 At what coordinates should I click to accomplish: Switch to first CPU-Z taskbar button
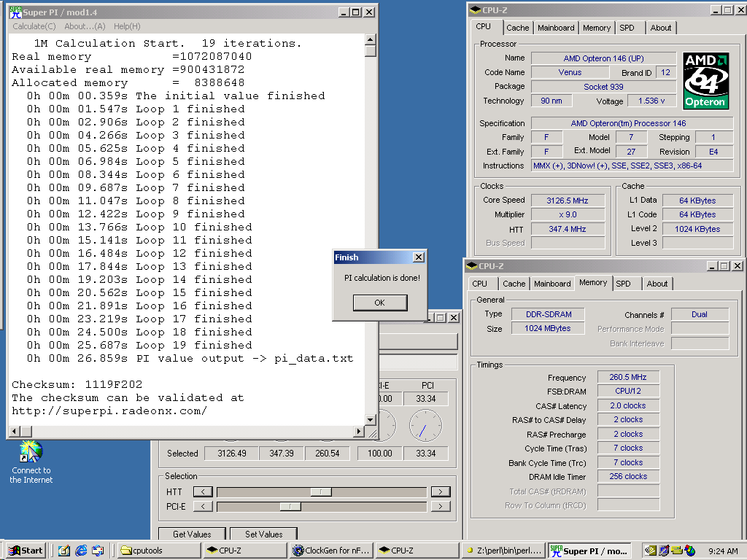pos(245,551)
